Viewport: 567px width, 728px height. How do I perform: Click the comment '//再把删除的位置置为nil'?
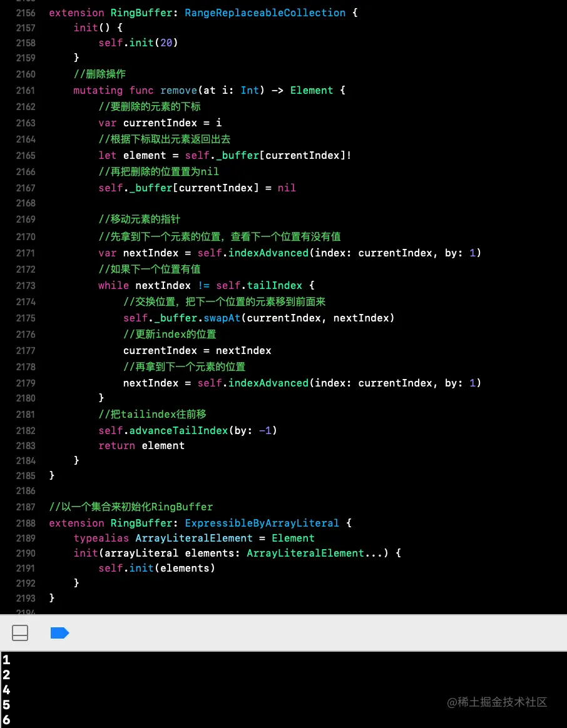[159, 172]
